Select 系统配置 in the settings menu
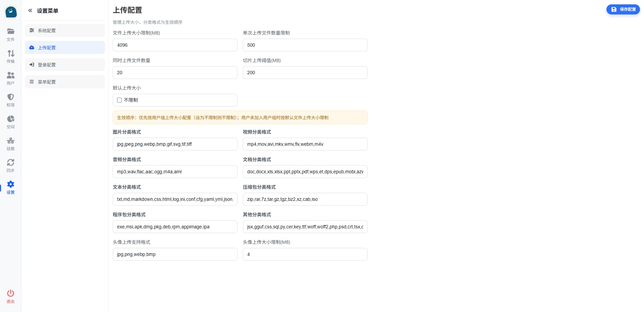The width and height of the screenshot is (644, 312). point(65,31)
